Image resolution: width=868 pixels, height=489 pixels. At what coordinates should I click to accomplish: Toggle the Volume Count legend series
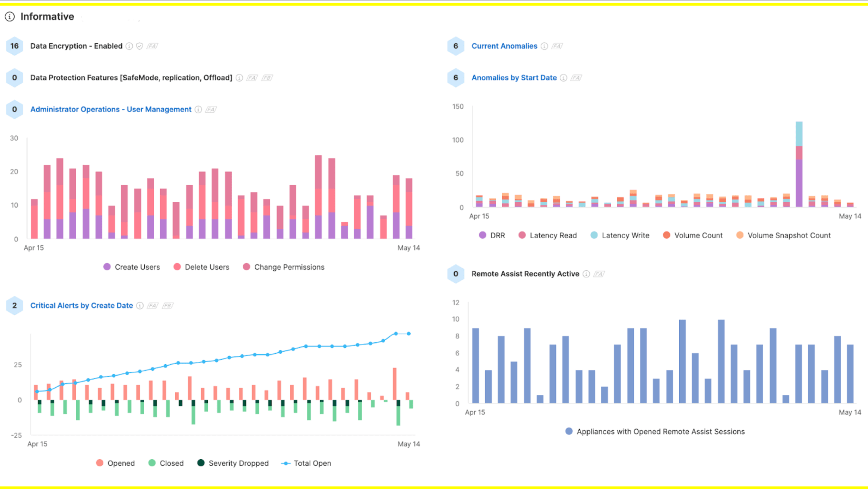point(693,235)
